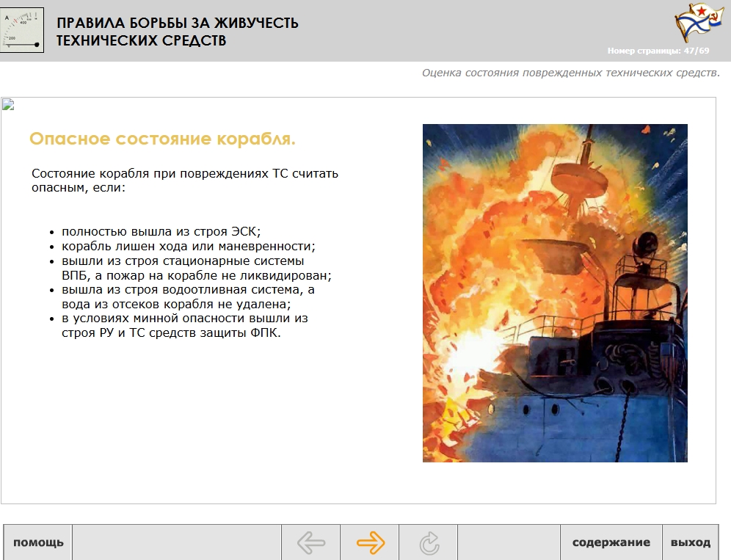Select bullet about водоотливная система
Viewport: 731px width, 560px height.
click(x=188, y=297)
